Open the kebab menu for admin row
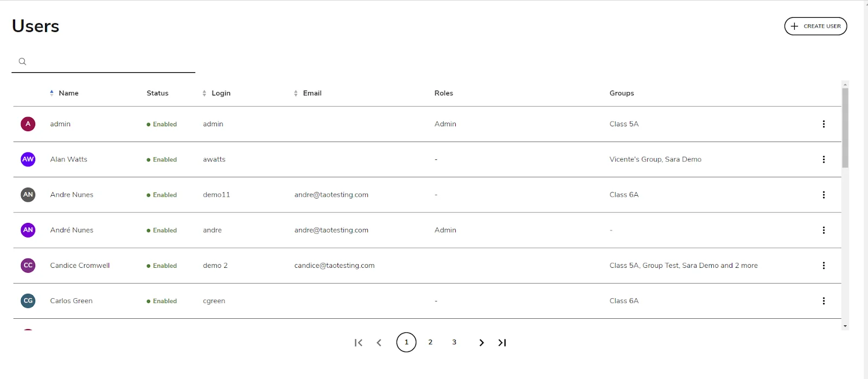Image resolution: width=868 pixels, height=379 pixels. (x=824, y=124)
